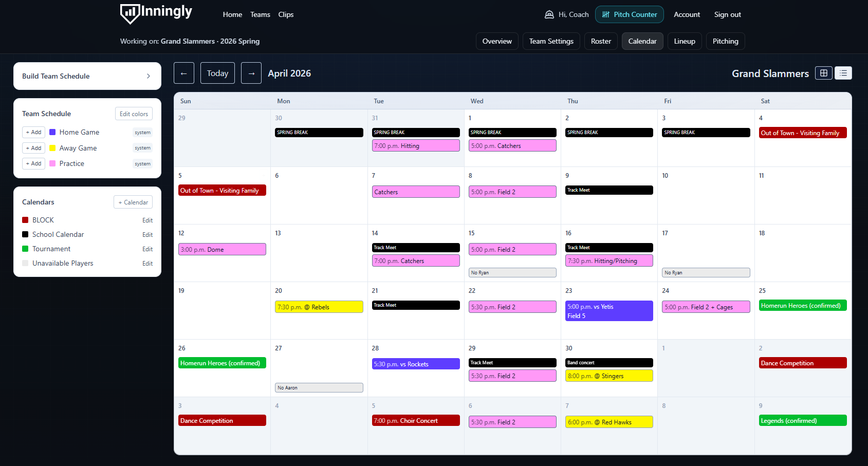The height and width of the screenshot is (466, 868).
Task: Toggle the Tournament calendar visibility
Action: 25,249
